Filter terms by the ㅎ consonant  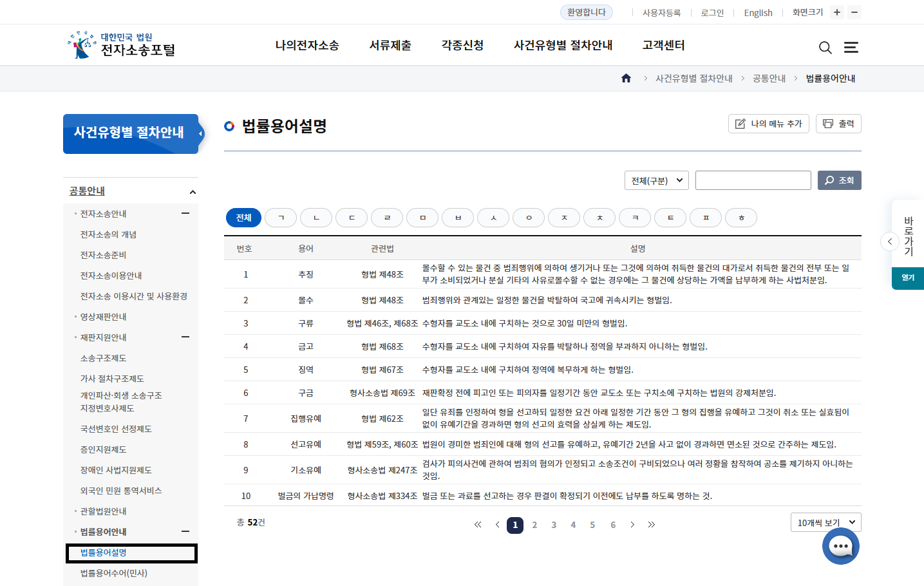(741, 218)
